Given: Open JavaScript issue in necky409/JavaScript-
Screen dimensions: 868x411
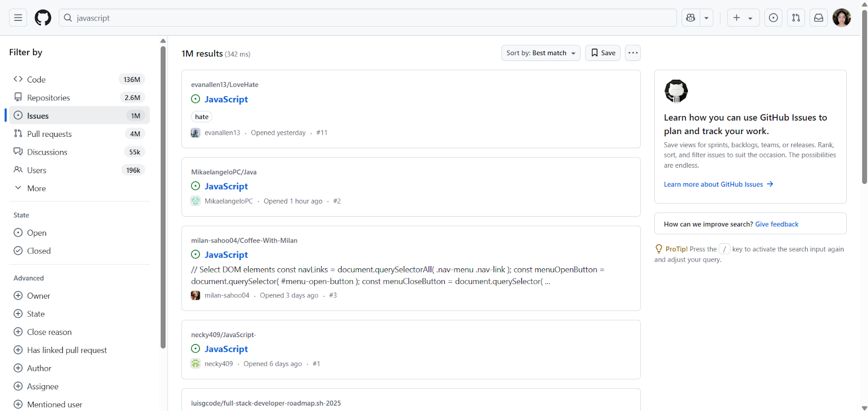Looking at the screenshot, I should pos(226,349).
